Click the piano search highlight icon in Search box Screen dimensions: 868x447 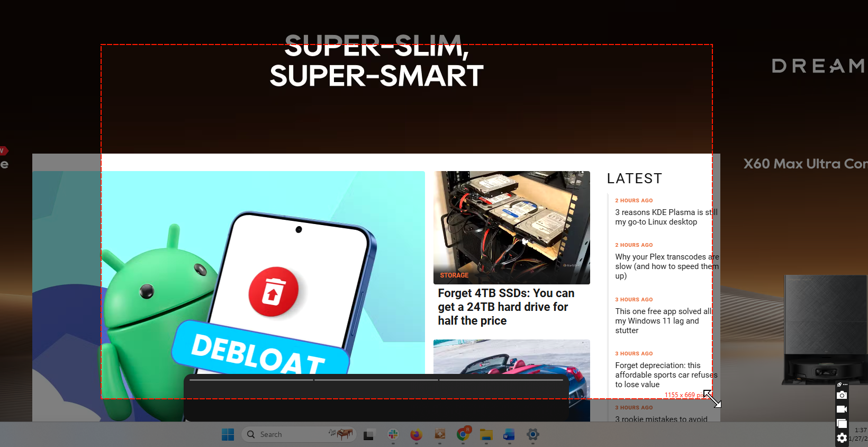point(340,434)
